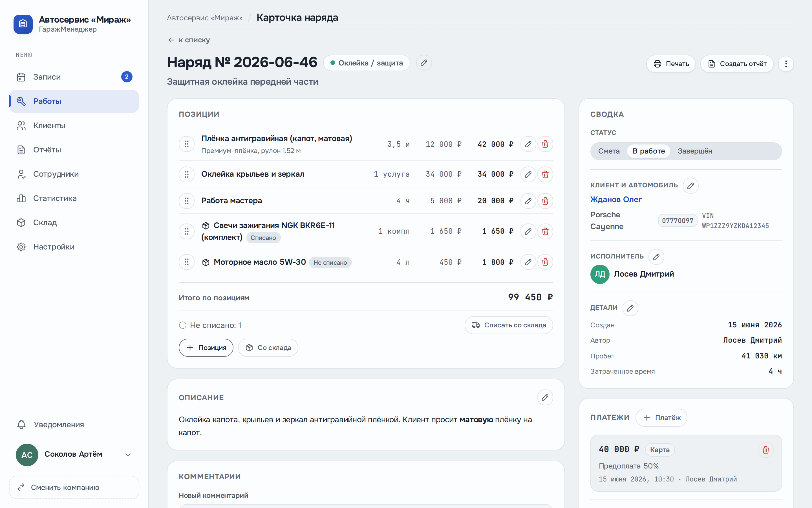Delete the 40 000 ₽ payment
Image resolution: width=812 pixels, height=508 pixels.
coord(765,450)
